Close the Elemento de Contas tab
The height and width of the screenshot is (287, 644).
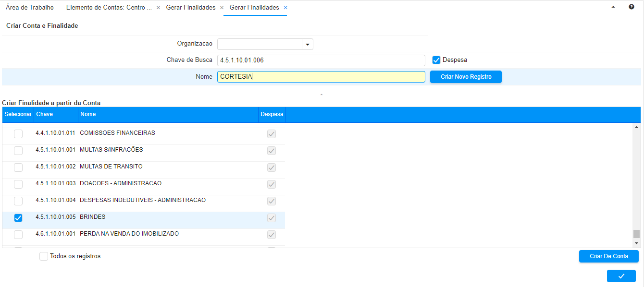158,8
